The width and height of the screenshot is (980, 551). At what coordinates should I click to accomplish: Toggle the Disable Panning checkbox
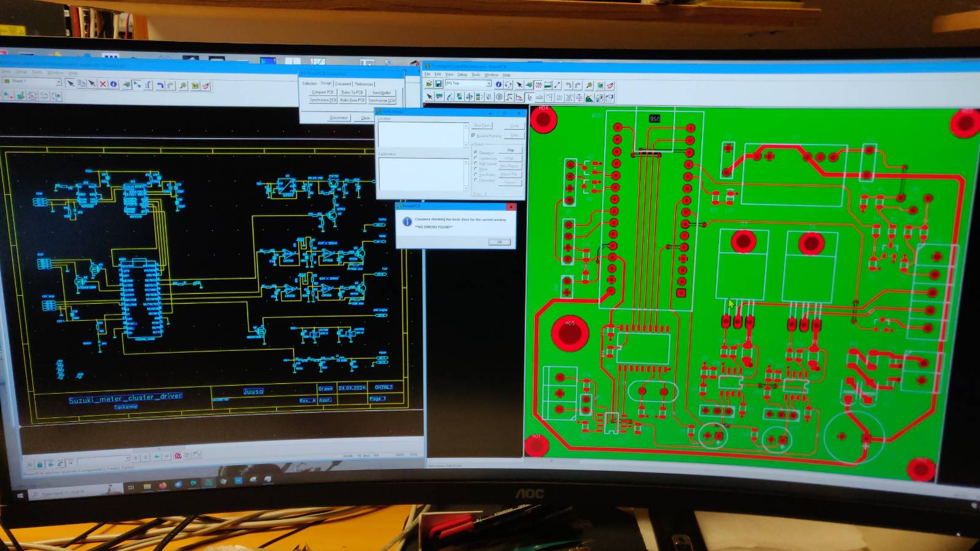pos(473,135)
